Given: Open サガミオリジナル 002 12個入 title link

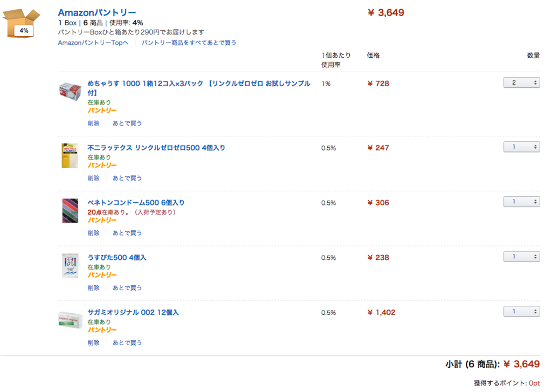Looking at the screenshot, I should coord(133,312).
